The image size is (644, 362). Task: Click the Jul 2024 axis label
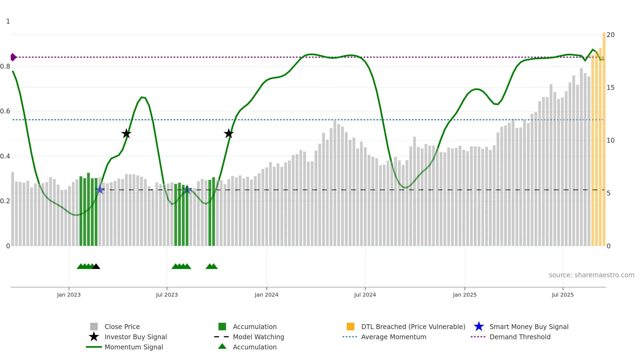tap(365, 295)
